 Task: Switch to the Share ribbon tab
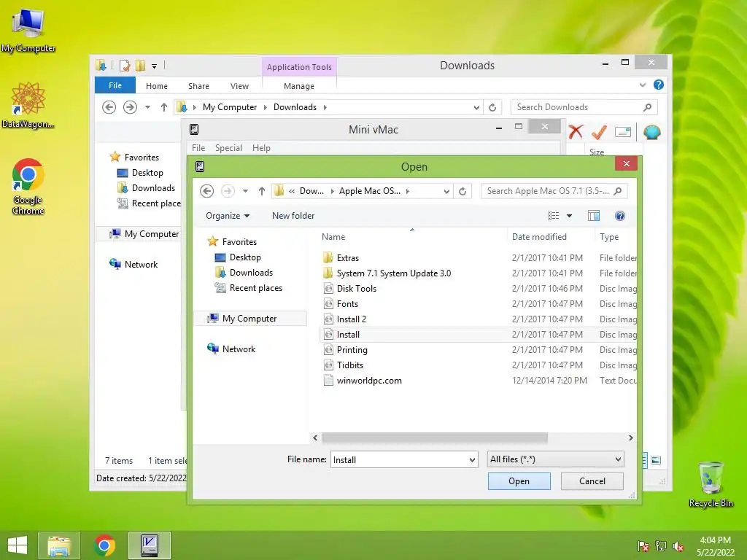[x=198, y=86]
